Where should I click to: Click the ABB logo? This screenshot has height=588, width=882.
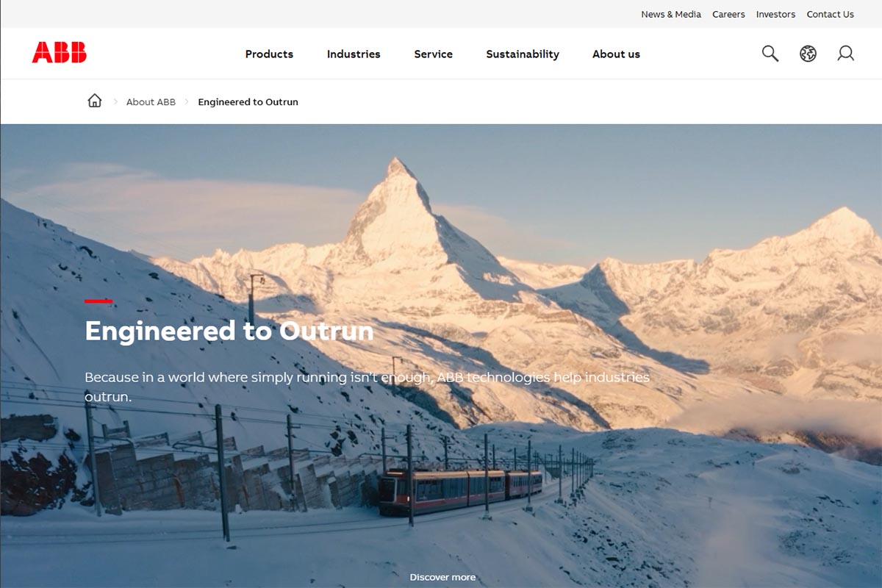pyautogui.click(x=60, y=53)
